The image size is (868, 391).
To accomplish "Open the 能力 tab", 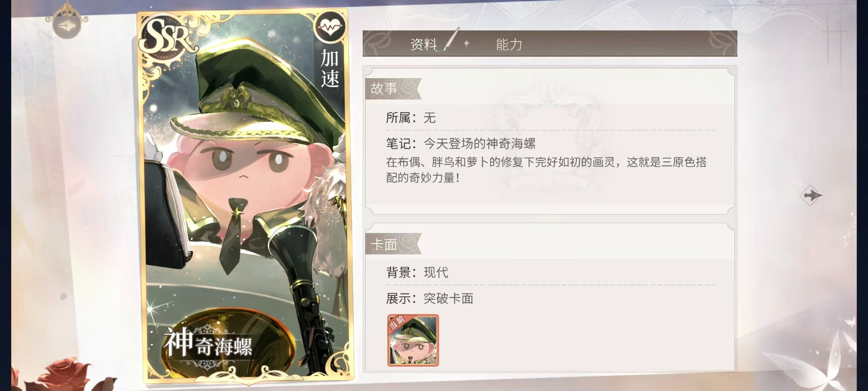I will coord(509,44).
